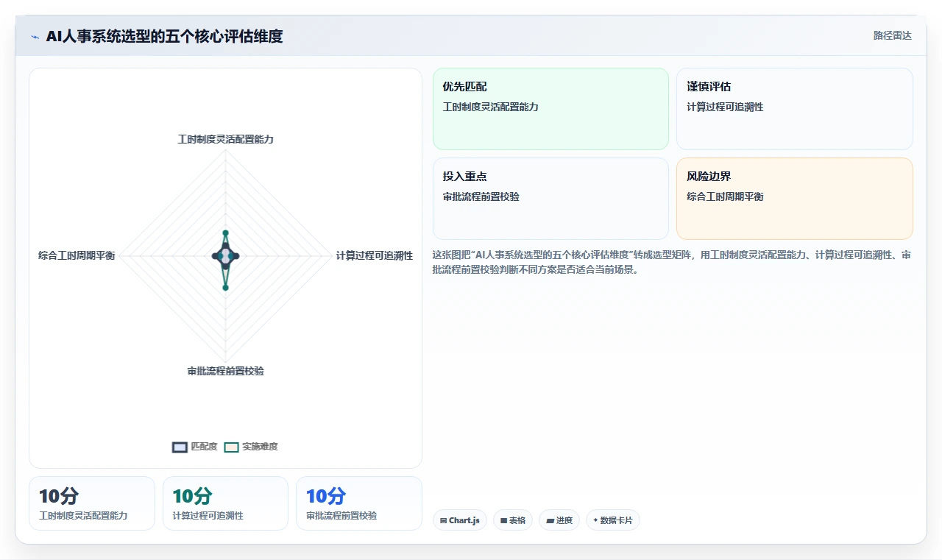
Task: Click the blue 10分 score for 审批流程前置校验
Action: (x=326, y=496)
